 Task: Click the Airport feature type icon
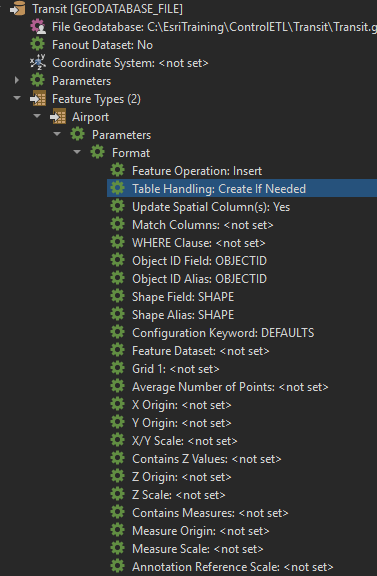click(x=58, y=117)
